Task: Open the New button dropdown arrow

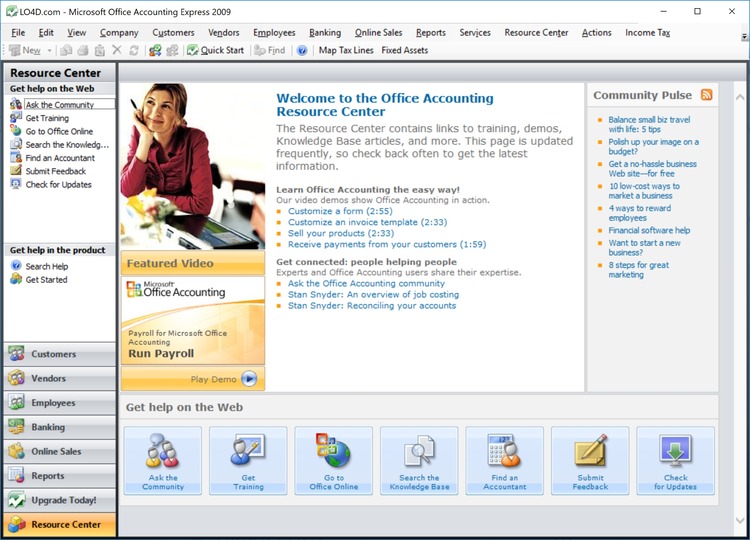Action: coord(49,50)
